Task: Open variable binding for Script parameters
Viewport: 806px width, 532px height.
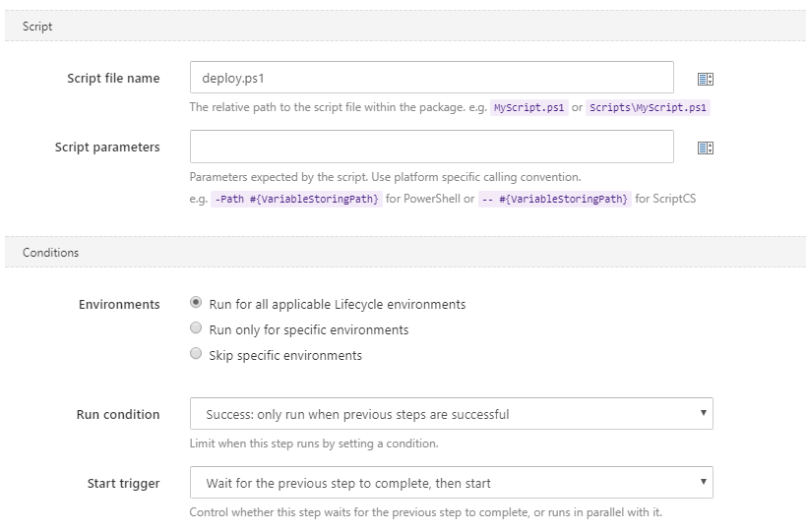Action: coord(705,148)
